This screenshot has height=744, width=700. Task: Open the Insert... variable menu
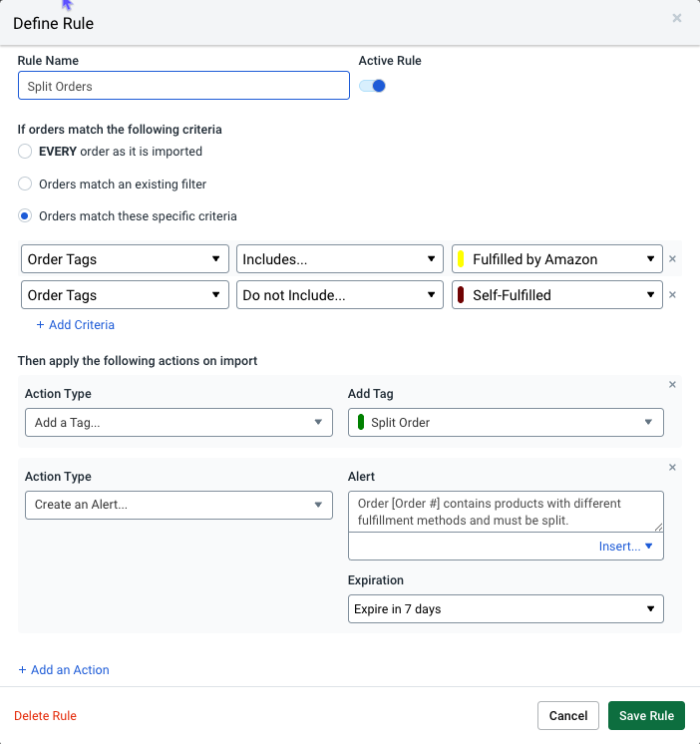pyautogui.click(x=625, y=547)
